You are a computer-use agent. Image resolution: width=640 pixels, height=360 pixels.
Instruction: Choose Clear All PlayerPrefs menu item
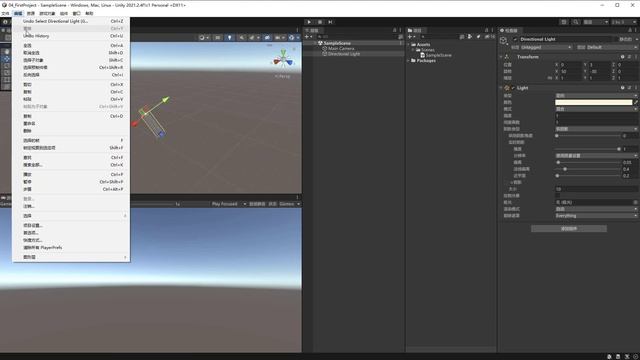[x=71, y=248]
